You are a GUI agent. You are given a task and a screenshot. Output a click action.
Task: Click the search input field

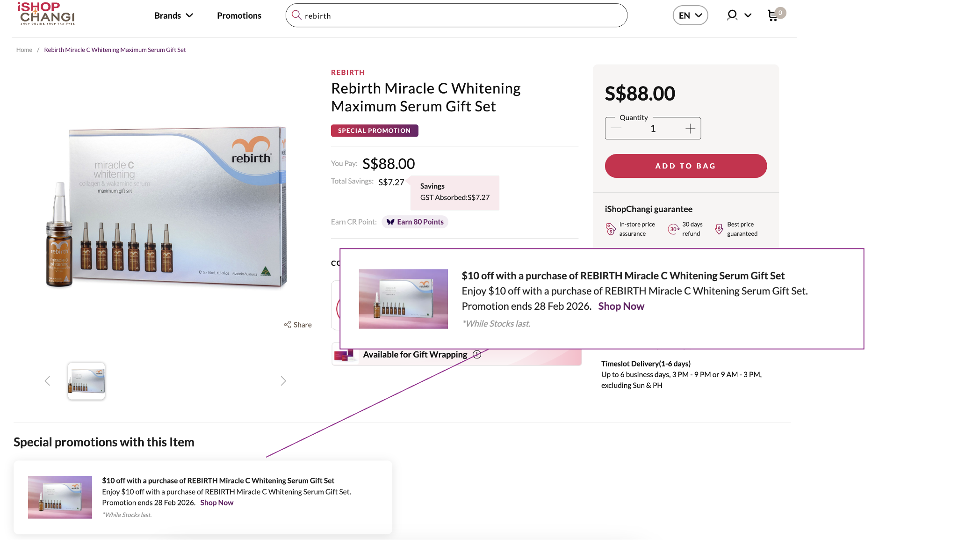[463, 15]
